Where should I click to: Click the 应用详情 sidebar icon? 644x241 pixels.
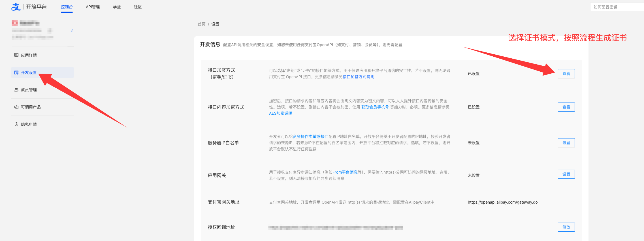click(x=16, y=55)
